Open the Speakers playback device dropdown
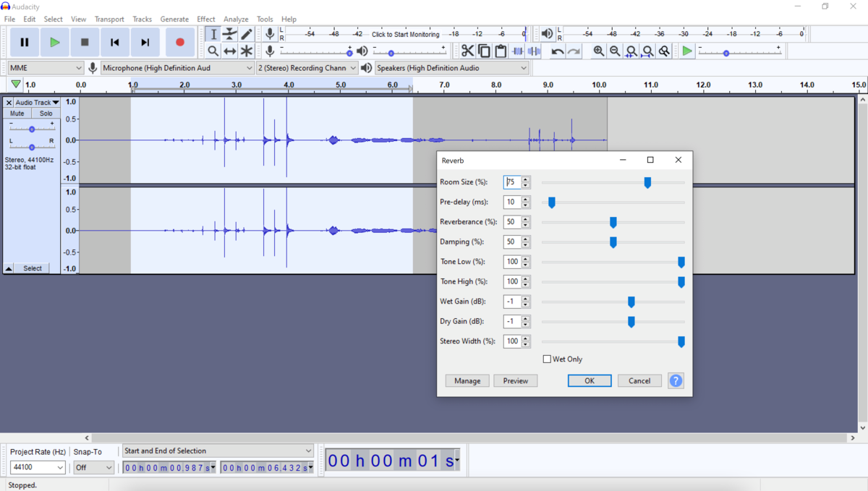 coord(451,68)
